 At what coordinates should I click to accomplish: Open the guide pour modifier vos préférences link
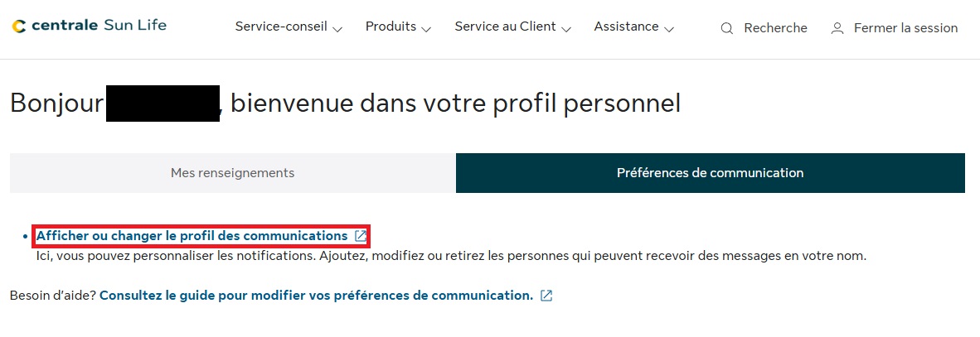click(316, 296)
